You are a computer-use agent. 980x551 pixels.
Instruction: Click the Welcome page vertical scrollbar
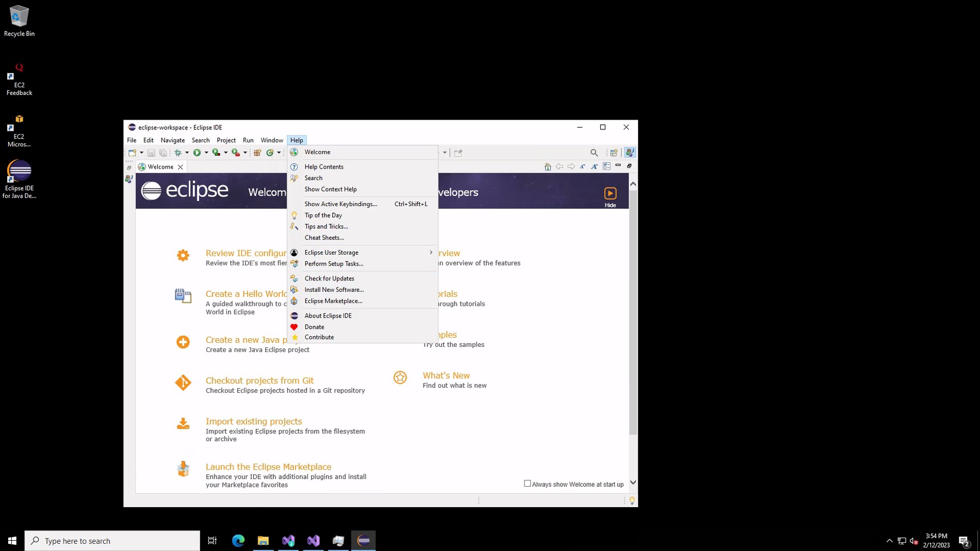(633, 309)
